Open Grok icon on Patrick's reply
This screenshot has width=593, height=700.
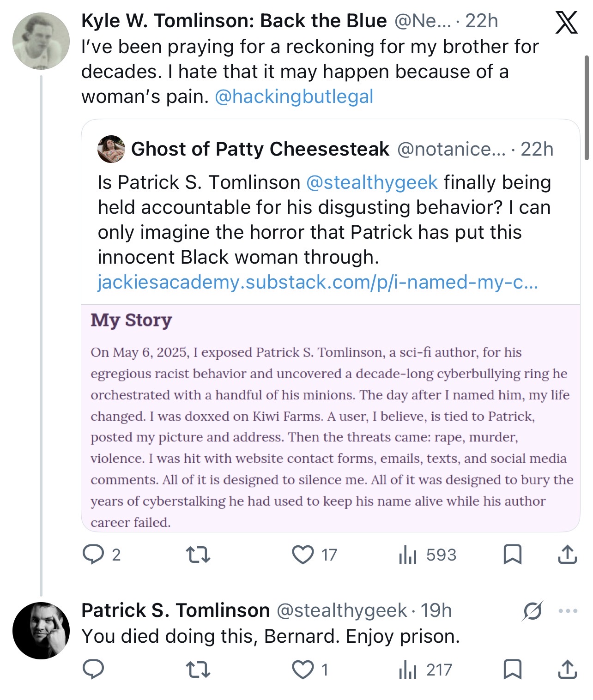[532, 611]
